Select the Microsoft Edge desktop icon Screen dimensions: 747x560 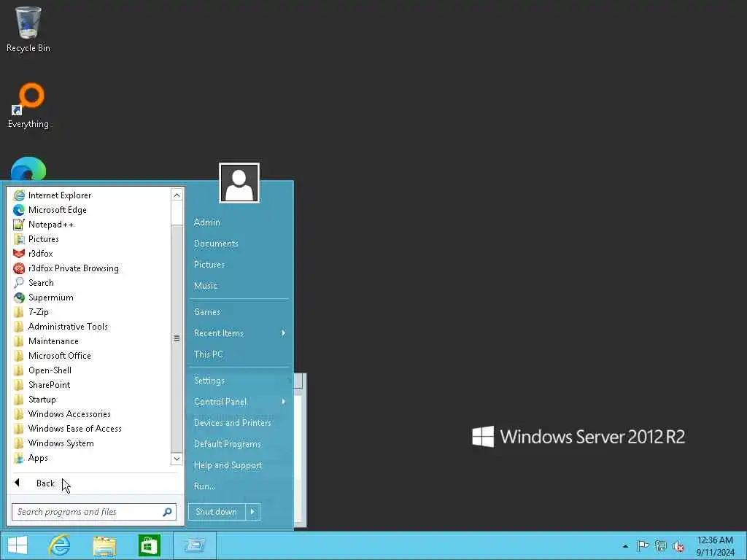[28, 168]
